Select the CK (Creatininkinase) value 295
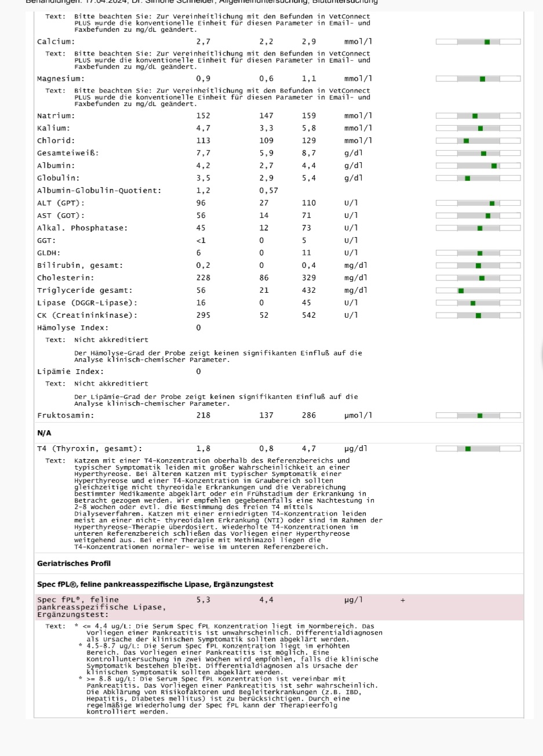The height and width of the screenshot is (756, 543). [203, 315]
